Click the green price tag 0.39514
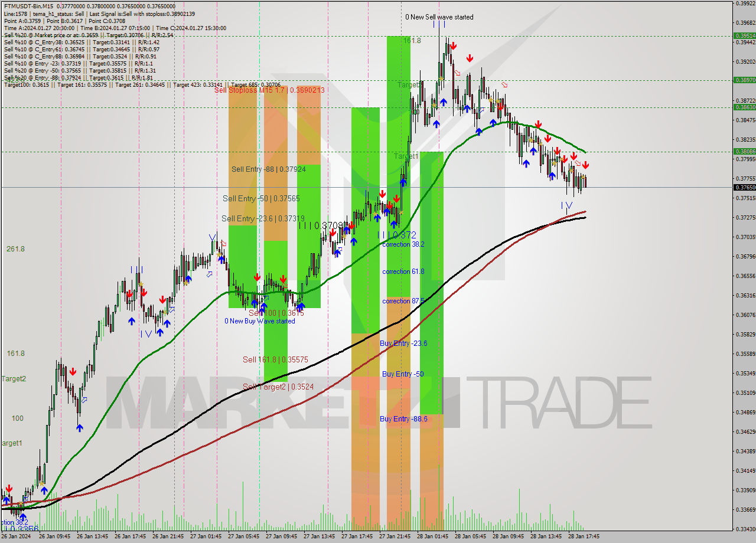This screenshot has height=543, width=756. [744, 35]
